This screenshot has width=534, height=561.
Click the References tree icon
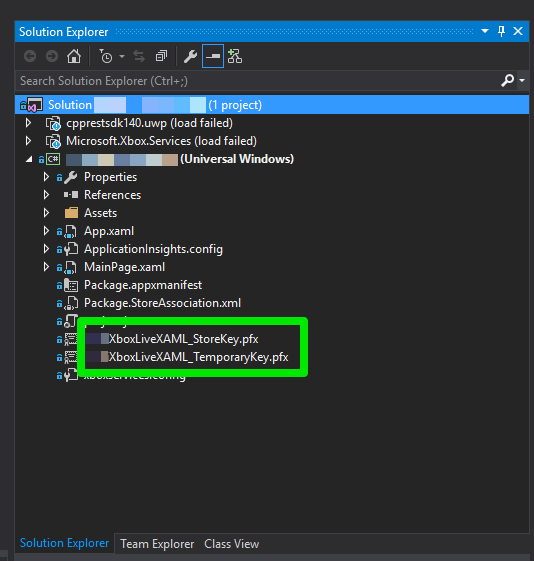tap(71, 195)
